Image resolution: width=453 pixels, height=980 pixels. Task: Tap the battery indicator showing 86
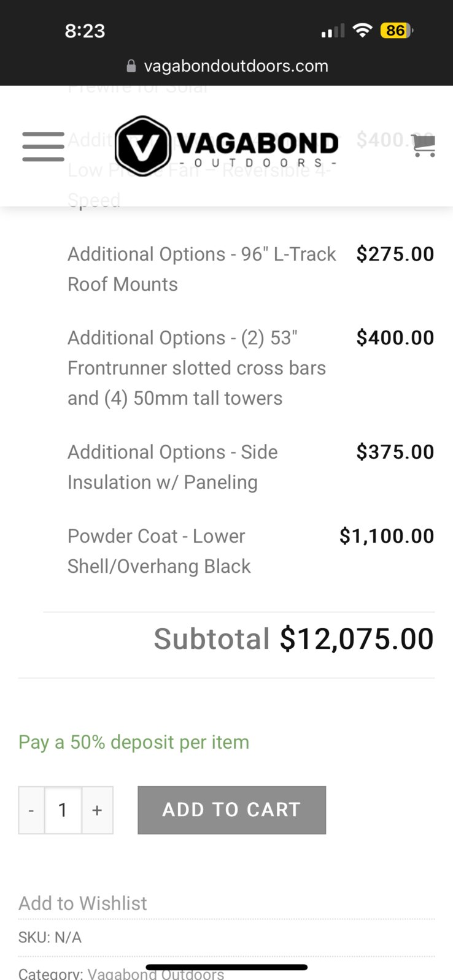(x=397, y=30)
